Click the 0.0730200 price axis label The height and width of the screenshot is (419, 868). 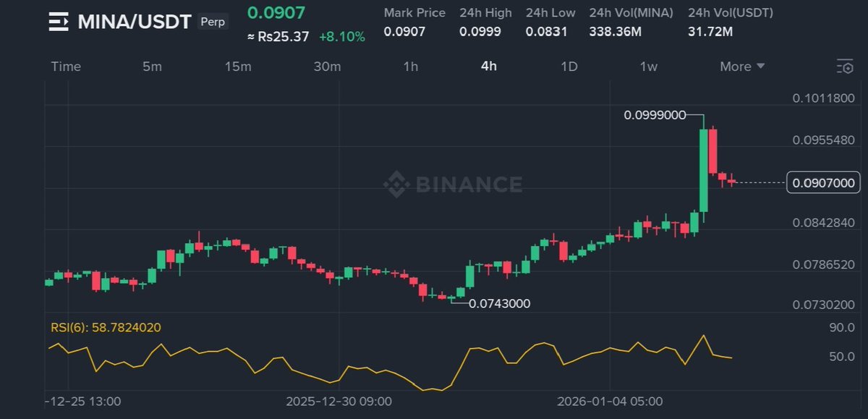tap(824, 305)
